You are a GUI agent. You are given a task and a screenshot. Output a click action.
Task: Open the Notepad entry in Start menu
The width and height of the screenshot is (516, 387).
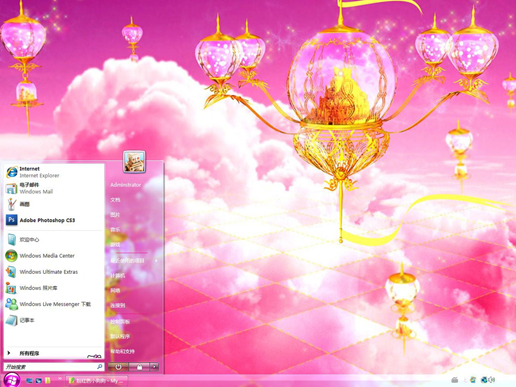53,320
